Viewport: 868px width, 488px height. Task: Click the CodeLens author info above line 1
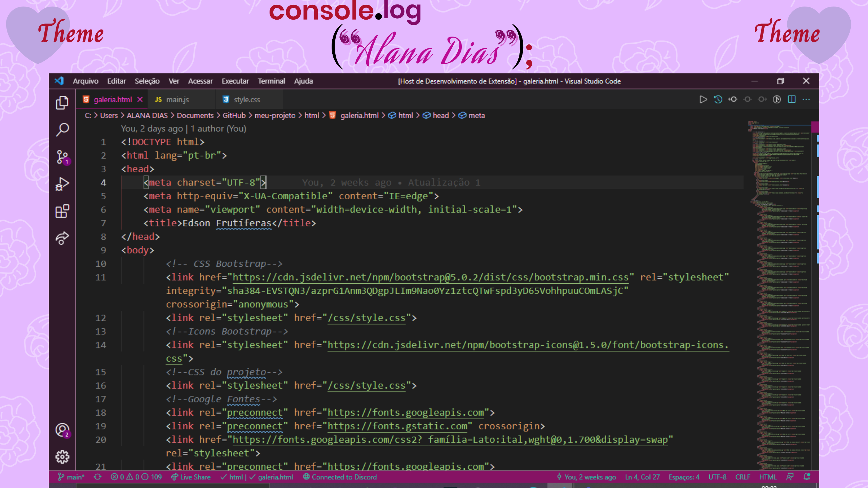183,129
